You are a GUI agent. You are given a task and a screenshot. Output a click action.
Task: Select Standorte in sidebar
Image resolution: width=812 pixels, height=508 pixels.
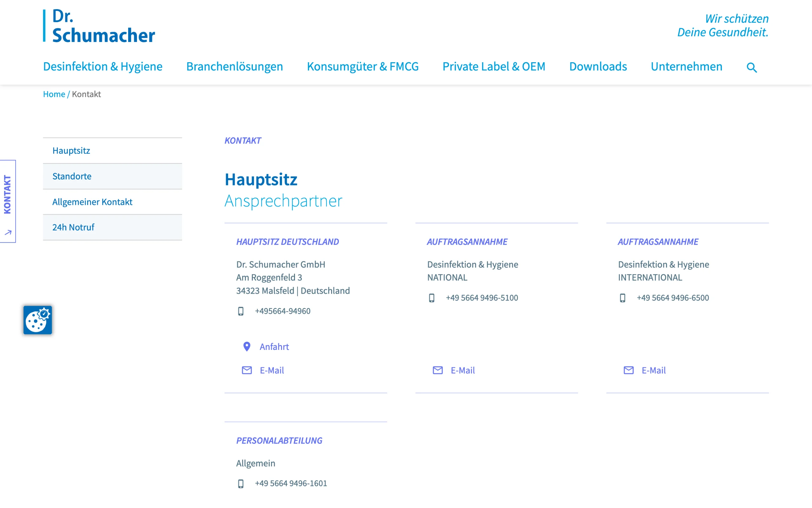(x=112, y=176)
